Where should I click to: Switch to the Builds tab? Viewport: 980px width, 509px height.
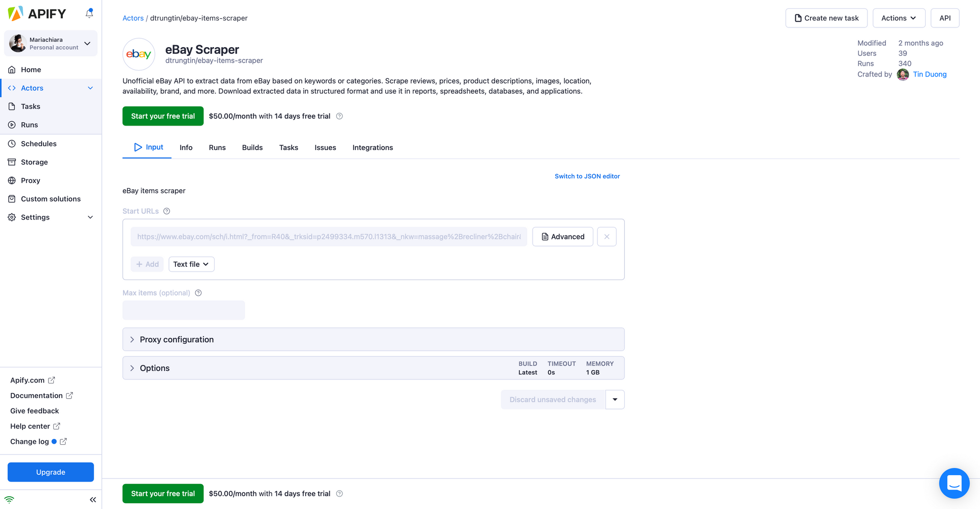(252, 148)
